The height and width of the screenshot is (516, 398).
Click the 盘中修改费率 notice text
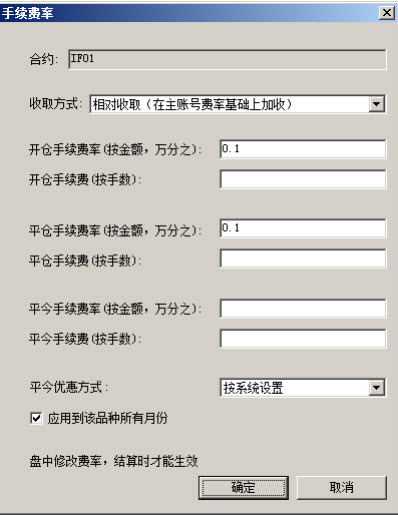(x=114, y=462)
